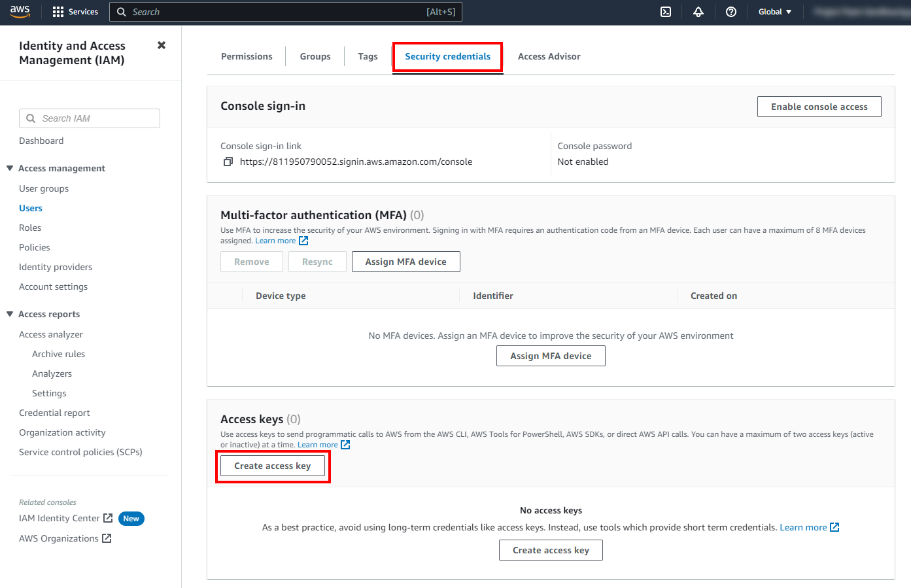Click Create access key under Access keys heading
The image size is (911, 588).
point(273,466)
